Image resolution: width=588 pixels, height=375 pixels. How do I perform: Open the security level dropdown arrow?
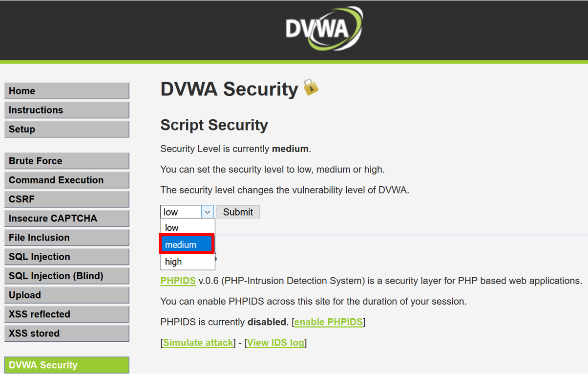208,212
